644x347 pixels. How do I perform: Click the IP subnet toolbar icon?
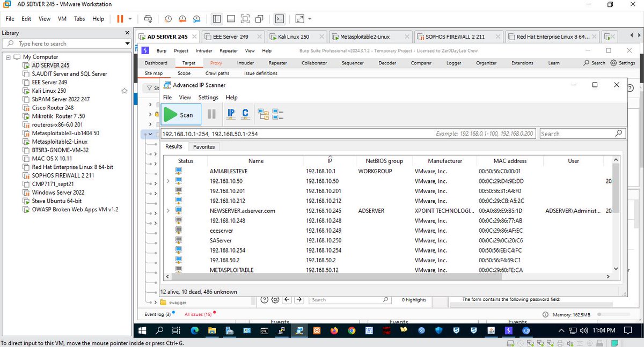[231, 114]
